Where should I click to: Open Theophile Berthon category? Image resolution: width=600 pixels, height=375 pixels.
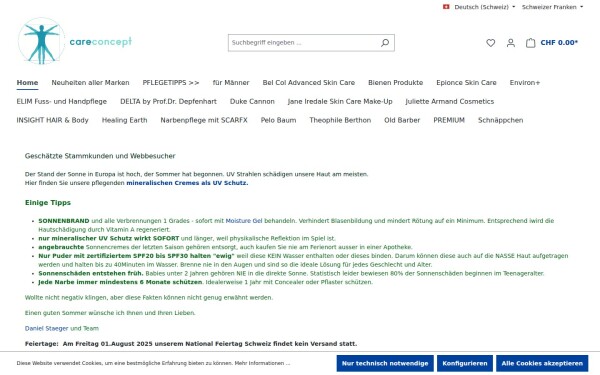click(x=340, y=120)
